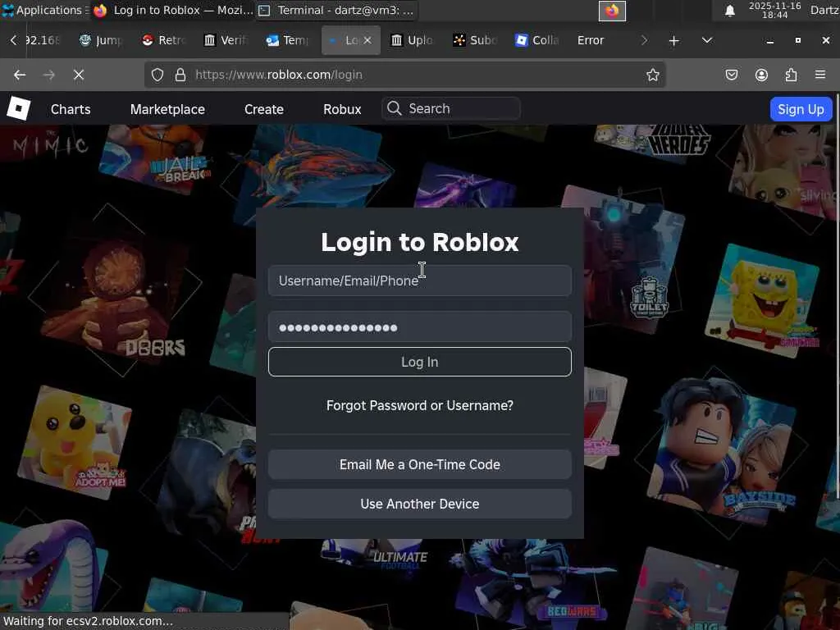840x630 pixels.
Task: Close the active Login tab
Action: pos(367,40)
